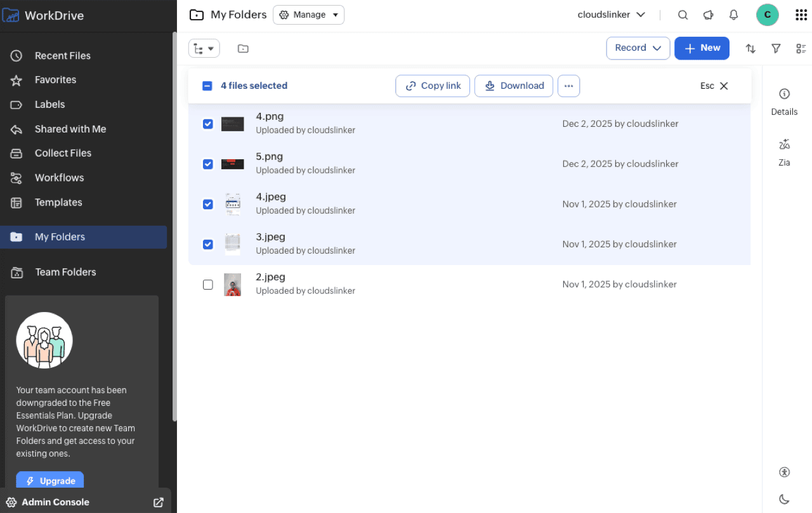Open Workflows section
812x513 pixels.
pyautogui.click(x=59, y=178)
